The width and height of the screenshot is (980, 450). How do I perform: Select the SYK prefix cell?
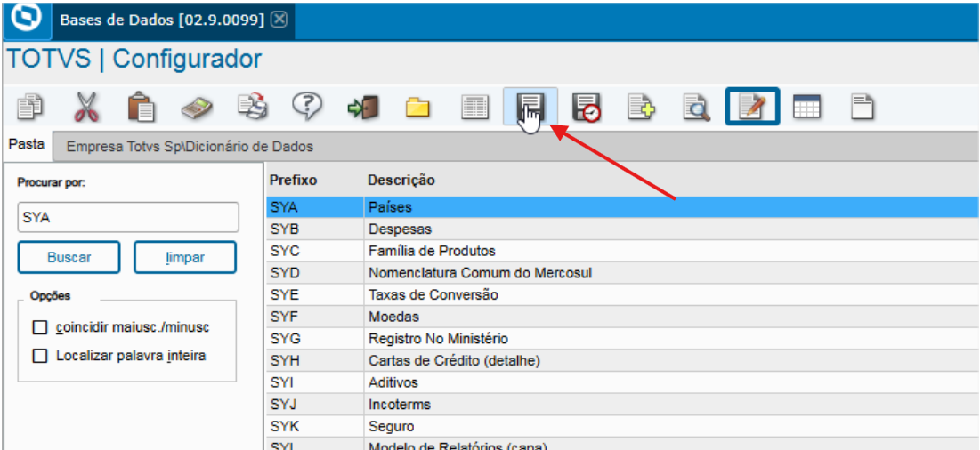click(x=315, y=426)
